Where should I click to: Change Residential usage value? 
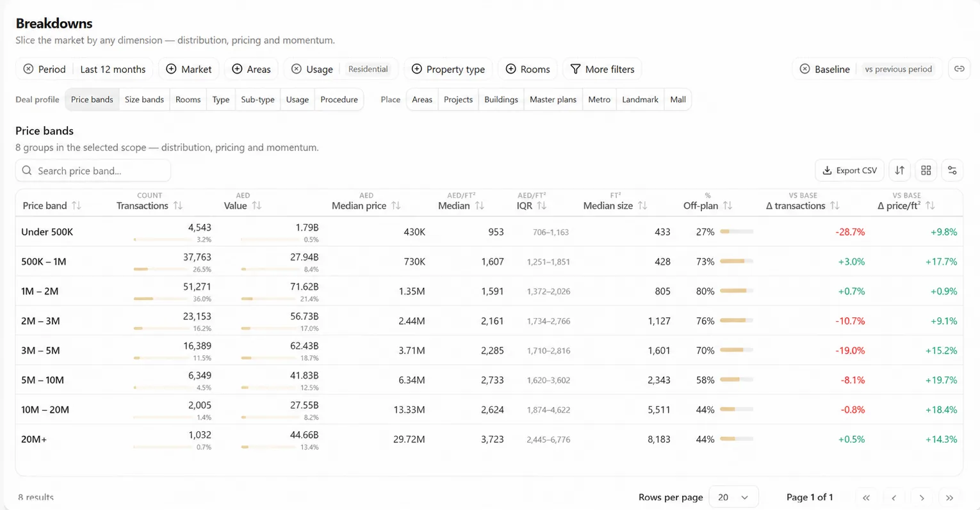[x=368, y=69]
